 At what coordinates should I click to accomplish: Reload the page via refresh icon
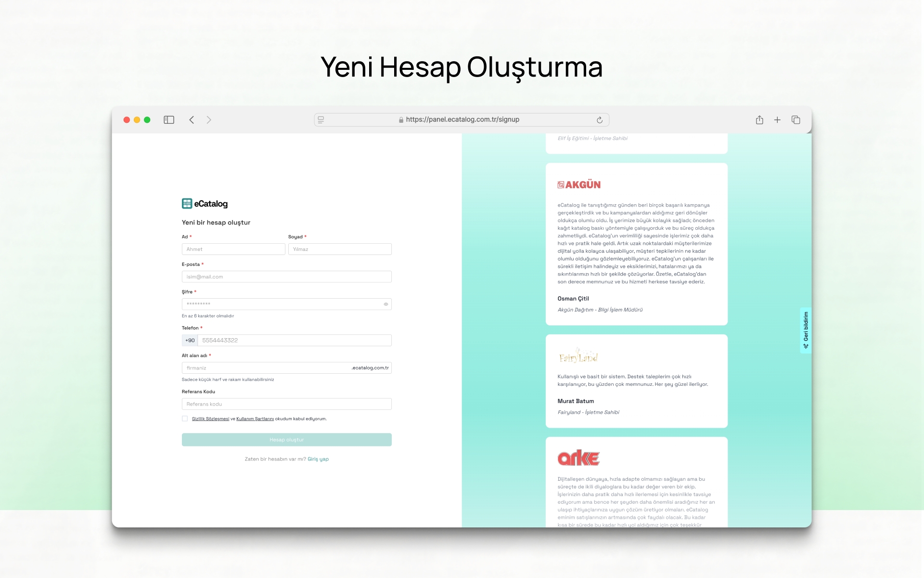[600, 120]
